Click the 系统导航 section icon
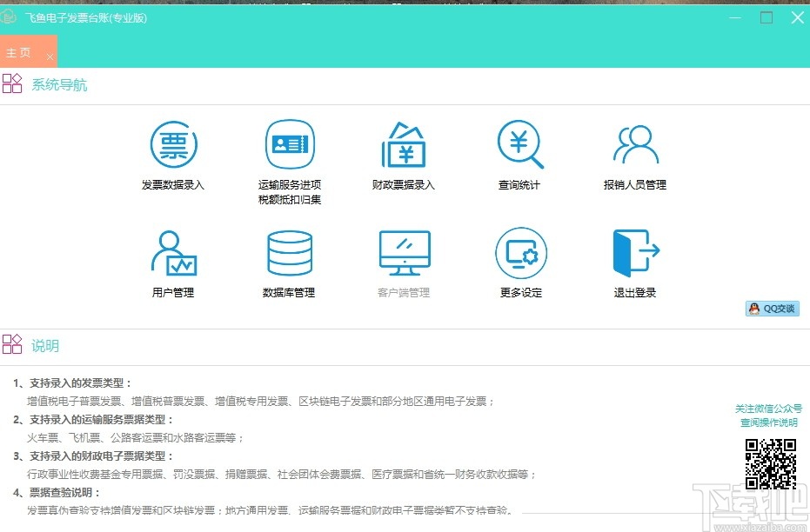Screen dimensions: 810x532 pyautogui.click(x=12, y=83)
